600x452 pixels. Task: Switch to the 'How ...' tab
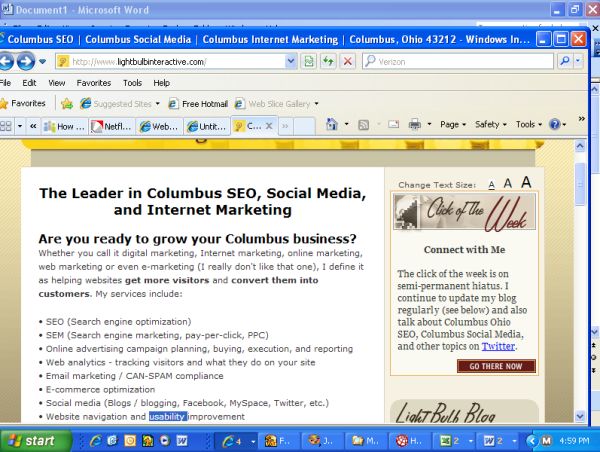tap(64, 126)
